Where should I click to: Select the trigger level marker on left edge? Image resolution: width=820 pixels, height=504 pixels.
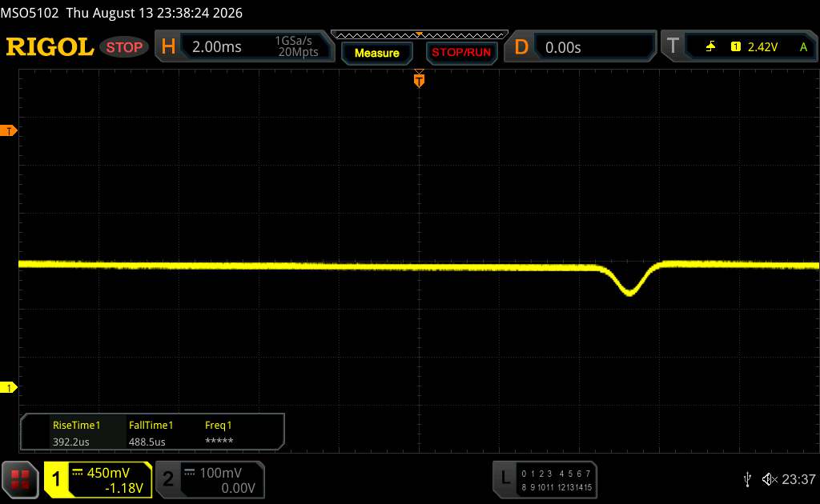[x=8, y=130]
